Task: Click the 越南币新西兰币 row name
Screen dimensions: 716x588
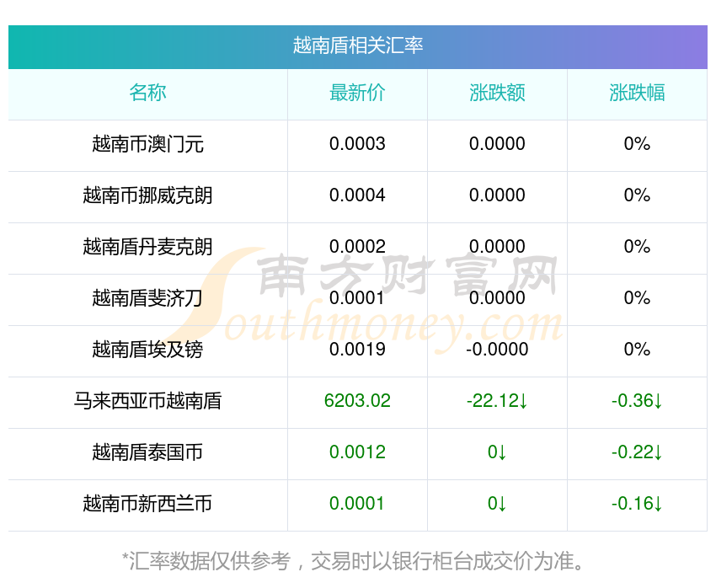Action: point(147,504)
